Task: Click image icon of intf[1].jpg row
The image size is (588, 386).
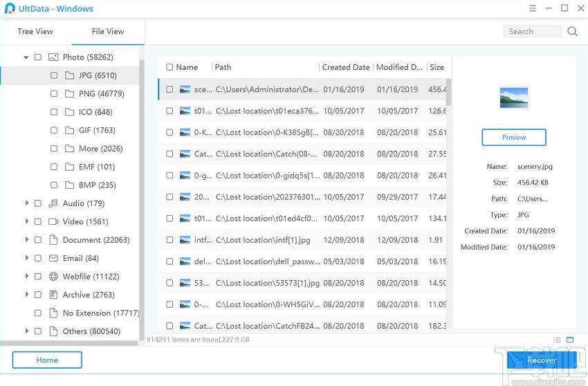Action: click(x=185, y=240)
